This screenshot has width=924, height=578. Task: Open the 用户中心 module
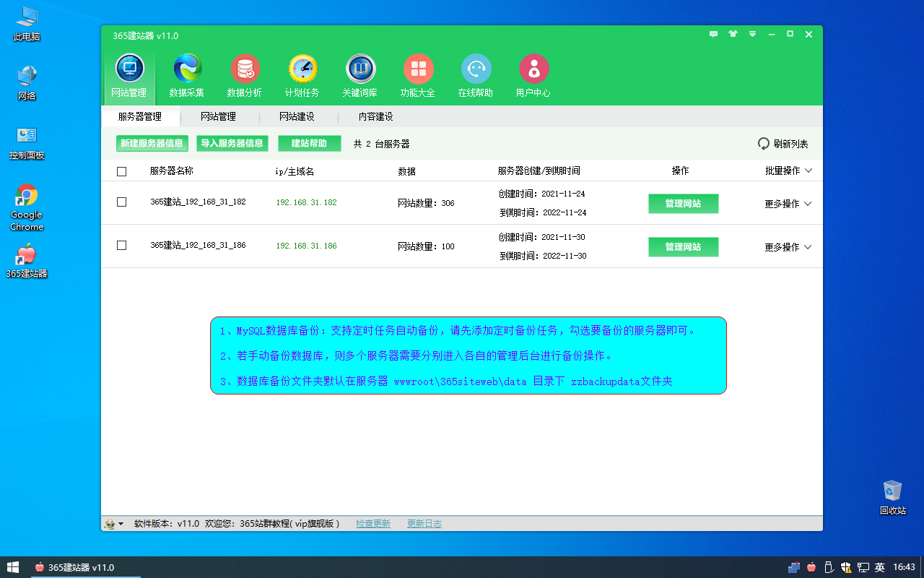coord(533,76)
